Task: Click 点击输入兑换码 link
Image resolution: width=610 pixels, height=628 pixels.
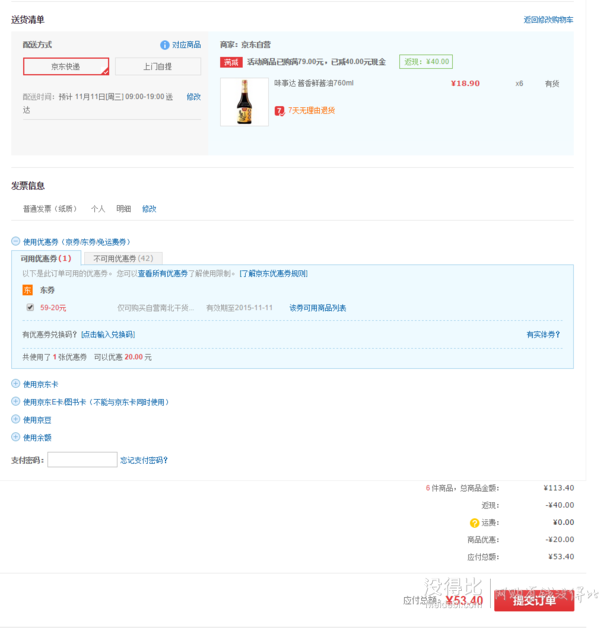Action: (108, 334)
